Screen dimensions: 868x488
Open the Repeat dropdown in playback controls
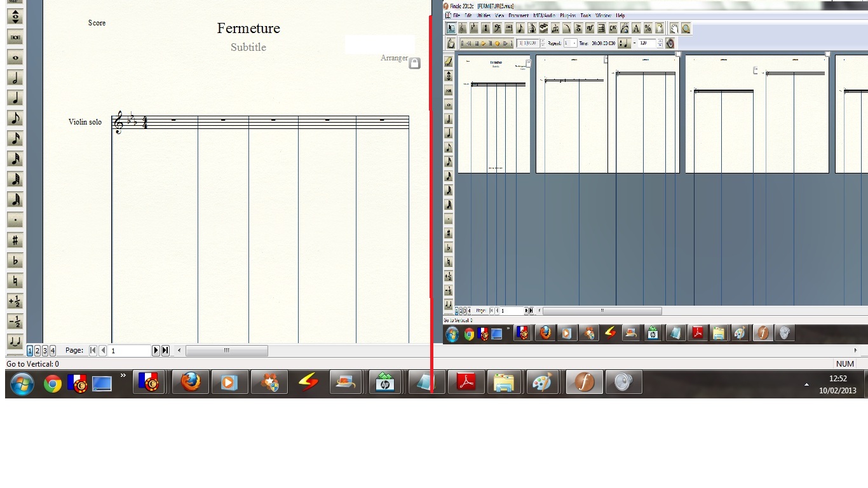pos(574,43)
